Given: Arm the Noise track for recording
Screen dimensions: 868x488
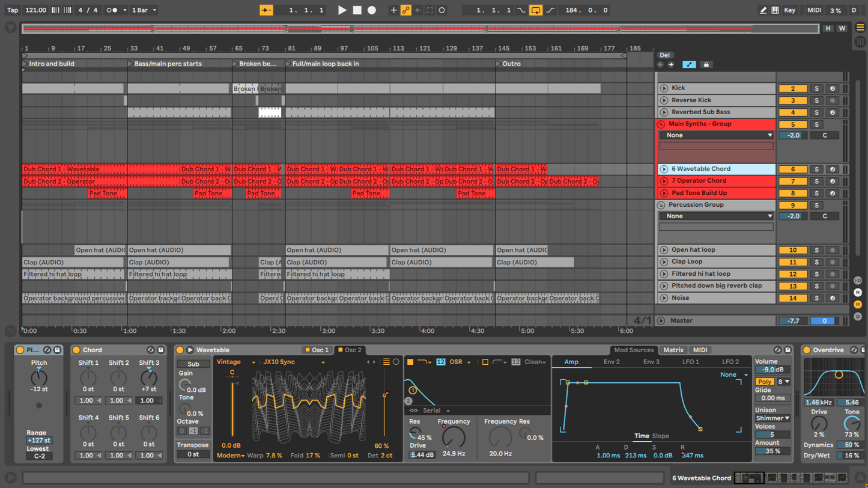Looking at the screenshot, I should [x=833, y=299].
